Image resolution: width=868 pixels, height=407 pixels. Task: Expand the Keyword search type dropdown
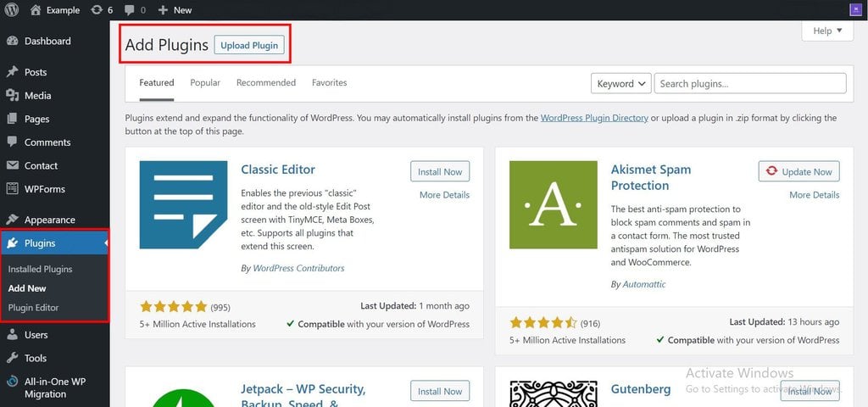coord(620,83)
